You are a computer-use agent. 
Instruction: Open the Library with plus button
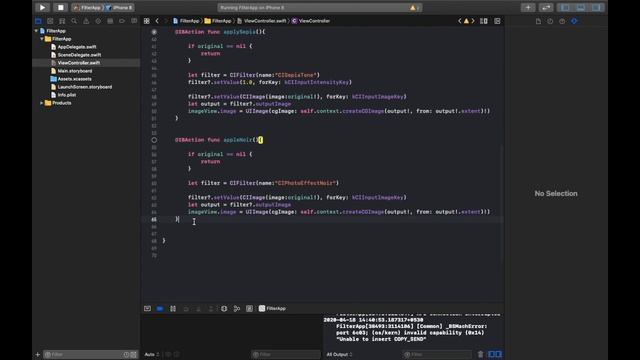(x=528, y=7)
